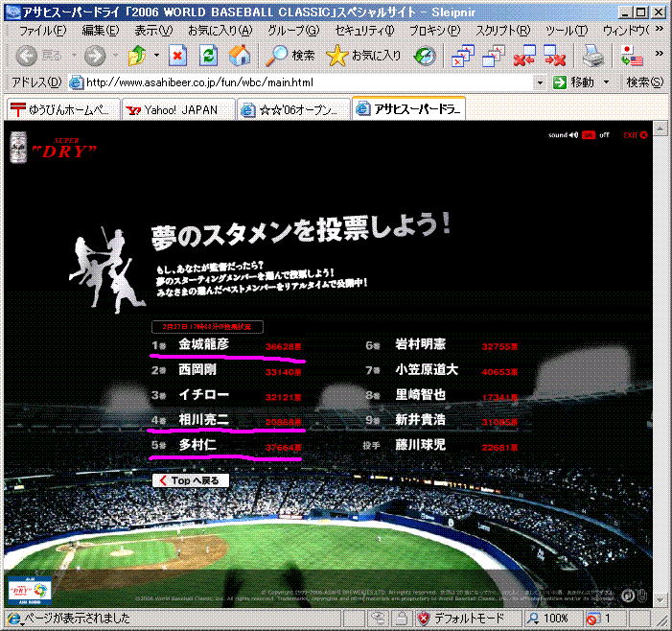Image resolution: width=672 pixels, height=631 pixels.
Task: Go to the Home page icon
Action: (x=240, y=56)
